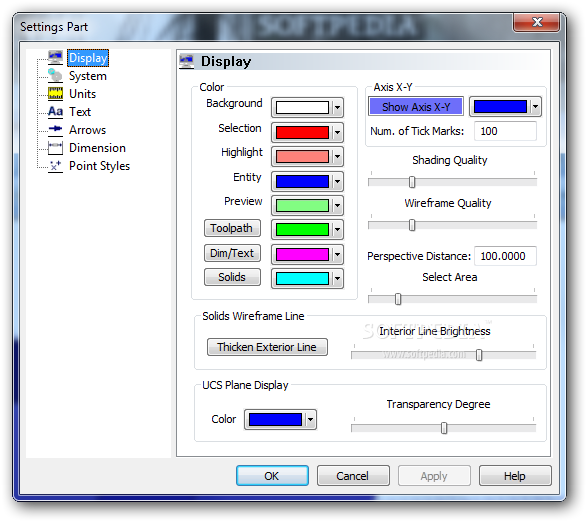Click the Display monitor icon in tree
Viewport: 587px width, 522px height.
click(x=55, y=58)
